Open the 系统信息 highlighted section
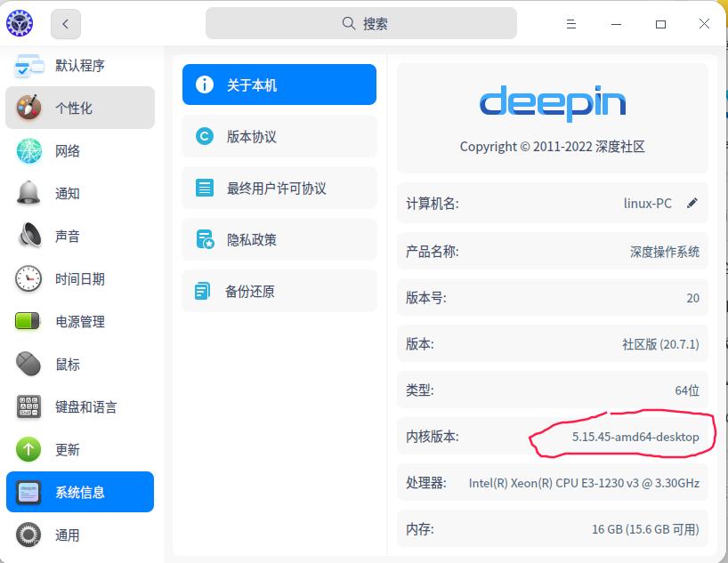Viewport: 728px width, 563px height. point(80,492)
